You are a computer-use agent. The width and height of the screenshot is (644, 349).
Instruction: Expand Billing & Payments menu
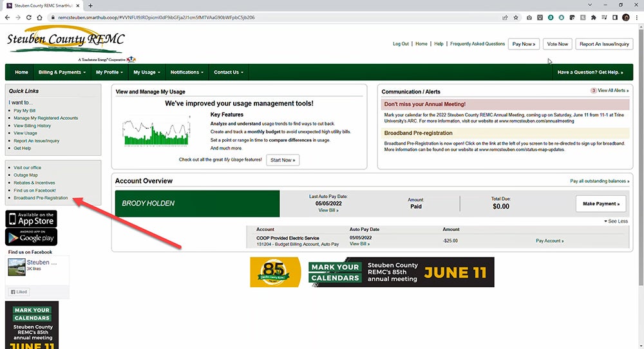click(62, 72)
